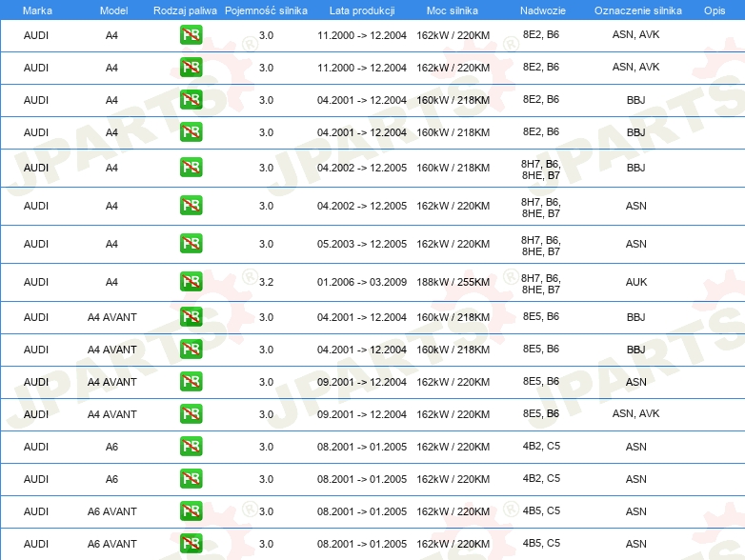Select the AUDI cell in the 3.2 engine row
The height and width of the screenshot is (560, 745).
click(36, 282)
